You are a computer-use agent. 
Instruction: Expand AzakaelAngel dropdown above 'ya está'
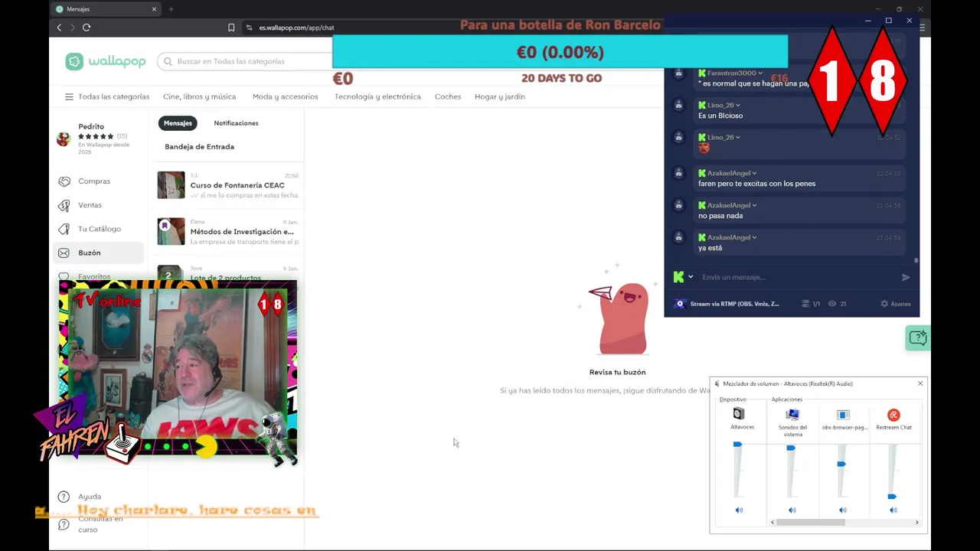tap(754, 237)
